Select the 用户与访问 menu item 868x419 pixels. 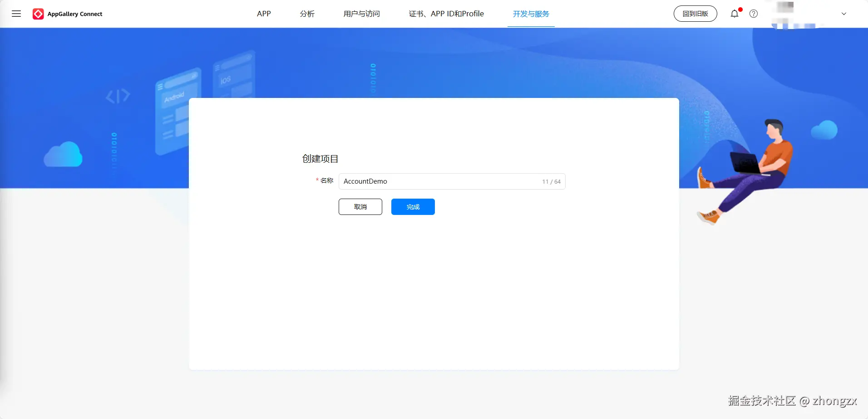361,14
